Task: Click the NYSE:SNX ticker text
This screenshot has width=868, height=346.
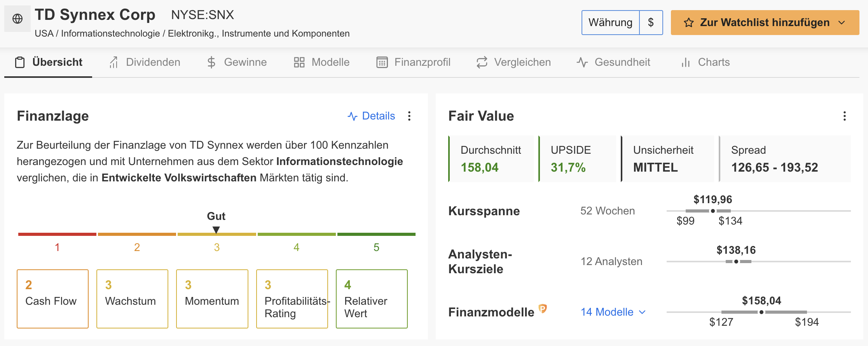Action: [203, 15]
